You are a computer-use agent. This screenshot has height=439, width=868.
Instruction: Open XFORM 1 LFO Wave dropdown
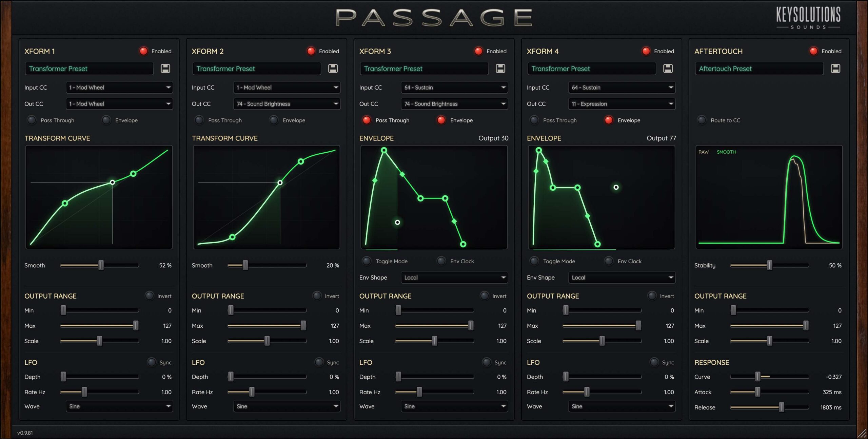pos(119,406)
